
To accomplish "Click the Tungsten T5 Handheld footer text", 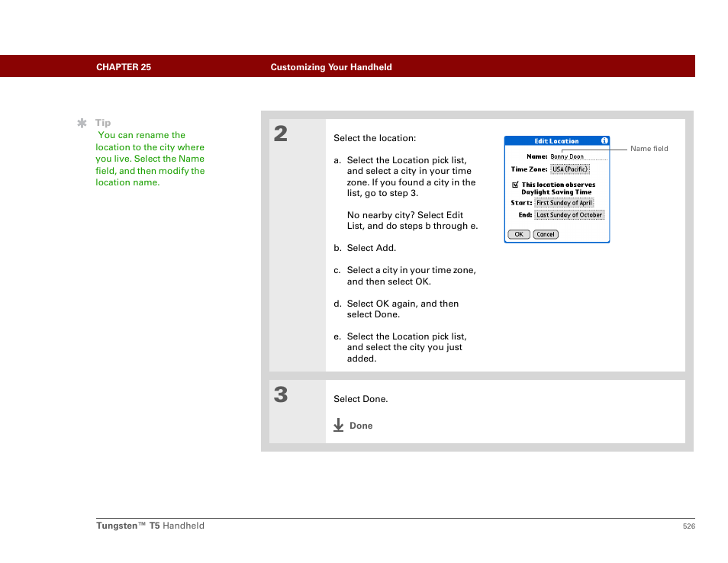I will point(150,526).
